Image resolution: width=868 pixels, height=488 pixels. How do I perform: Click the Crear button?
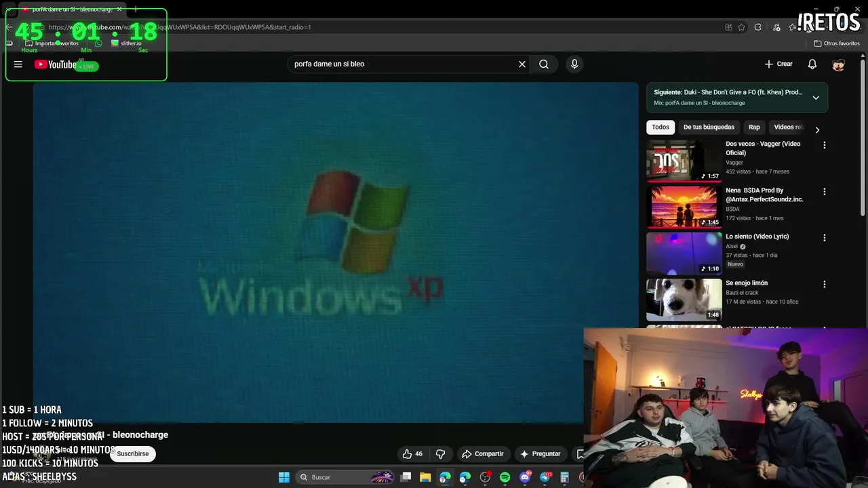pos(778,64)
